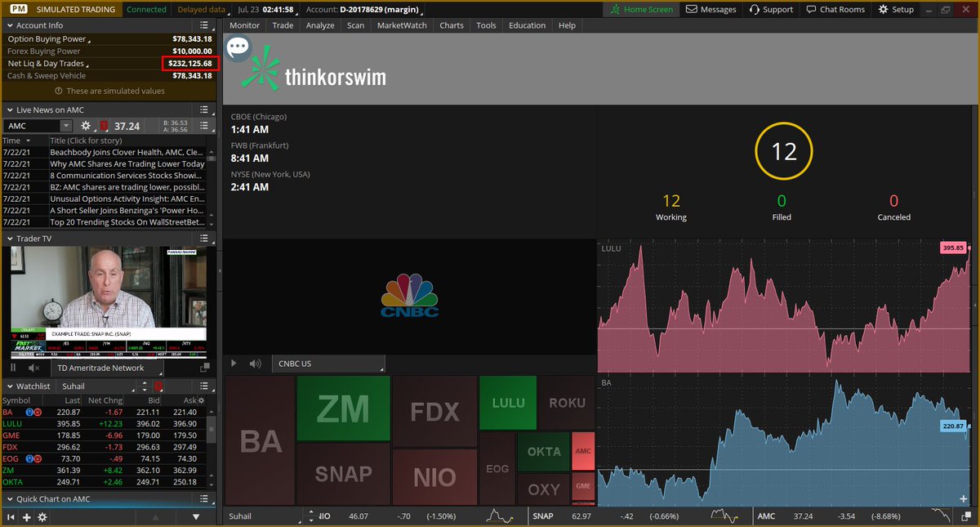Select GME row in watchlist
The image size is (980, 527).
pos(104,435)
